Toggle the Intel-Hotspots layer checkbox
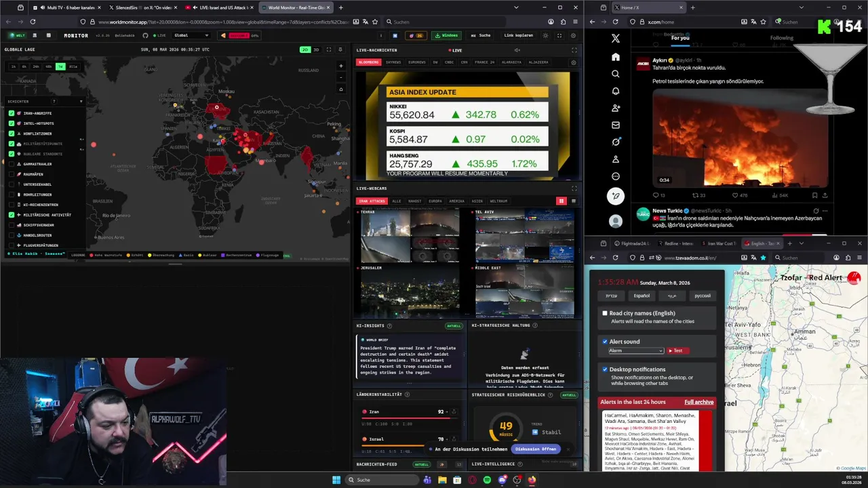The height and width of the screenshot is (488, 868). point(12,123)
